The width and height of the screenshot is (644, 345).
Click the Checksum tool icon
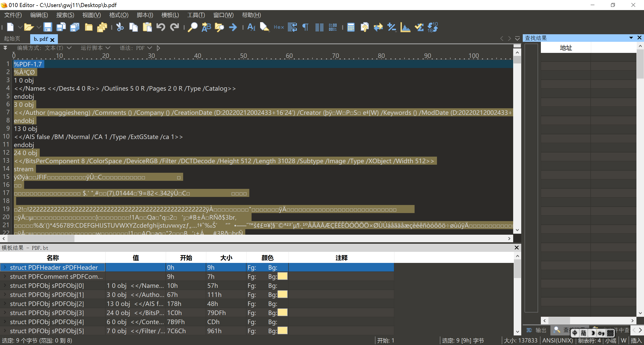point(419,27)
